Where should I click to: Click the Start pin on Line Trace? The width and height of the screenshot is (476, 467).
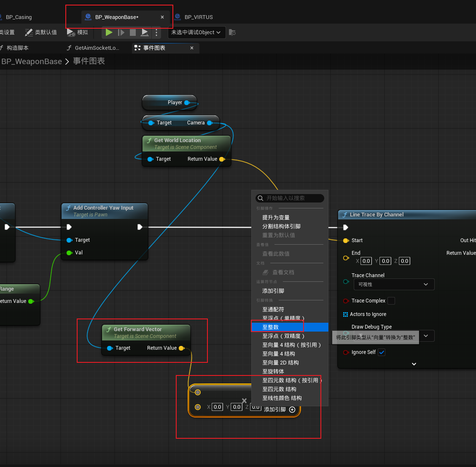pos(346,240)
